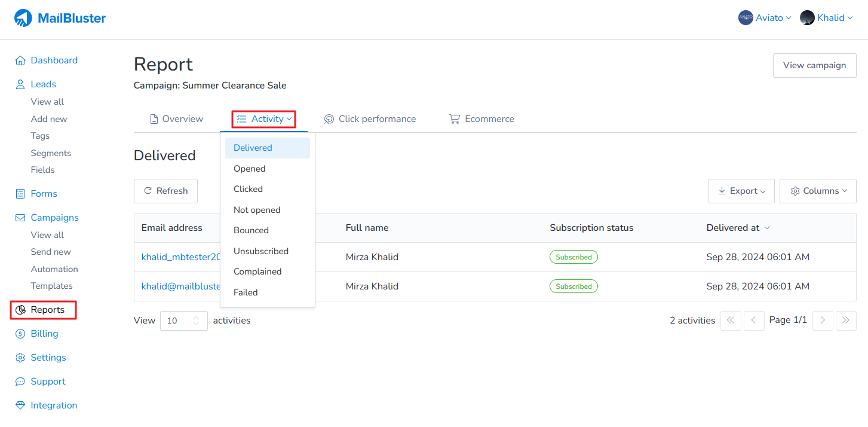Click the View campaign button
This screenshot has height=427, width=868.
tap(814, 65)
